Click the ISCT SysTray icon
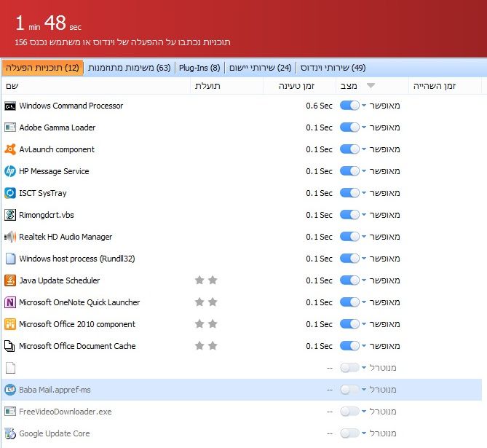The width and height of the screenshot is (487, 448). pyautogui.click(x=10, y=193)
